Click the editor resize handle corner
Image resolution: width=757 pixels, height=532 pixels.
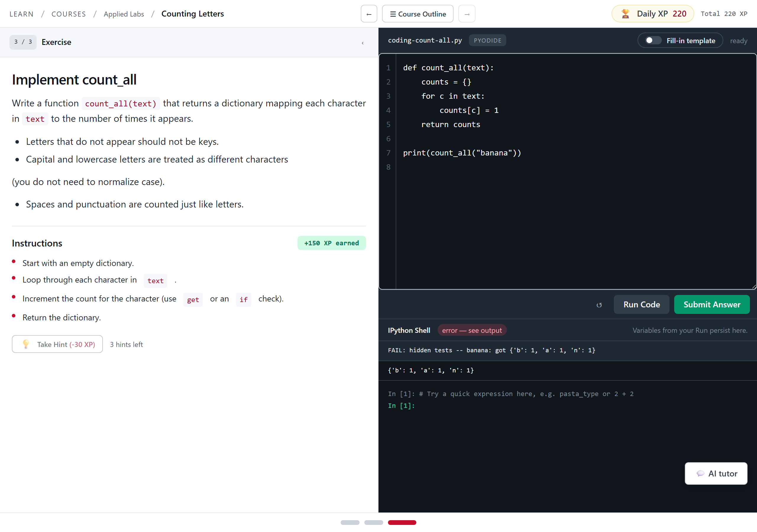click(x=754, y=287)
